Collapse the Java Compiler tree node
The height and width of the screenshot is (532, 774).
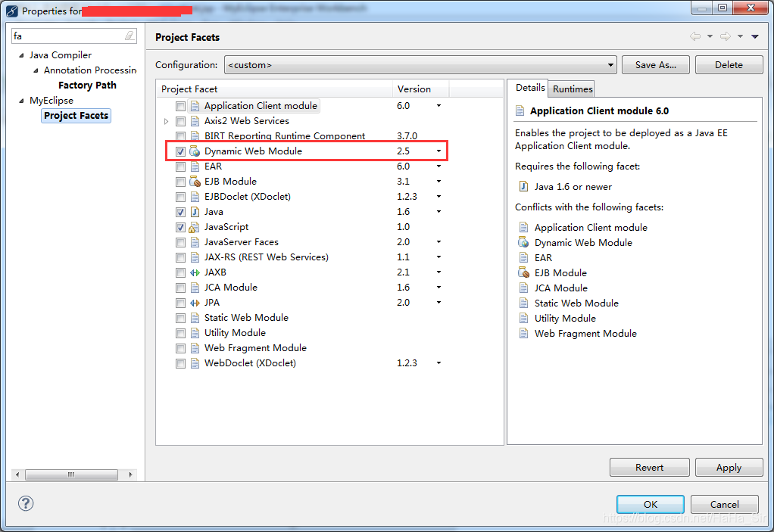(21, 55)
